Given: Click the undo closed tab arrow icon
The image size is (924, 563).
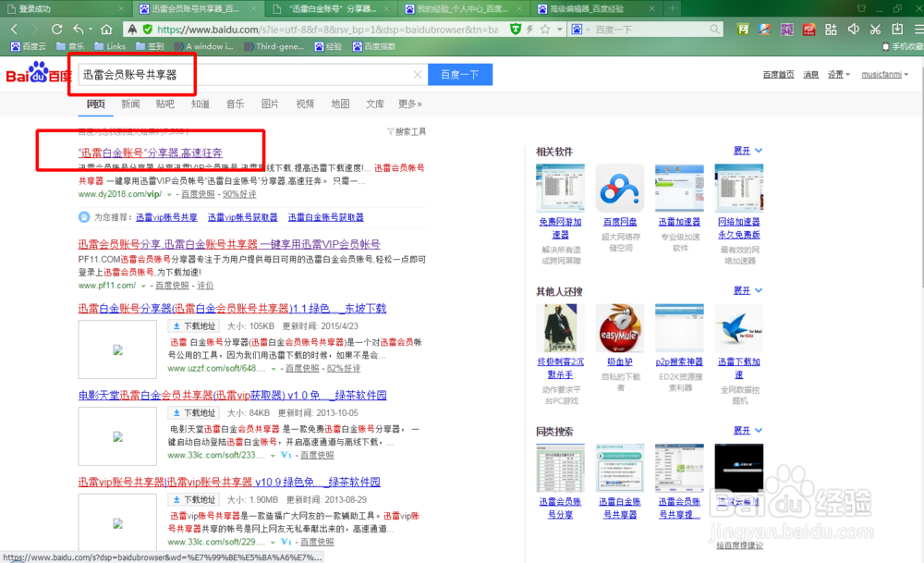Looking at the screenshot, I should click(x=79, y=29).
